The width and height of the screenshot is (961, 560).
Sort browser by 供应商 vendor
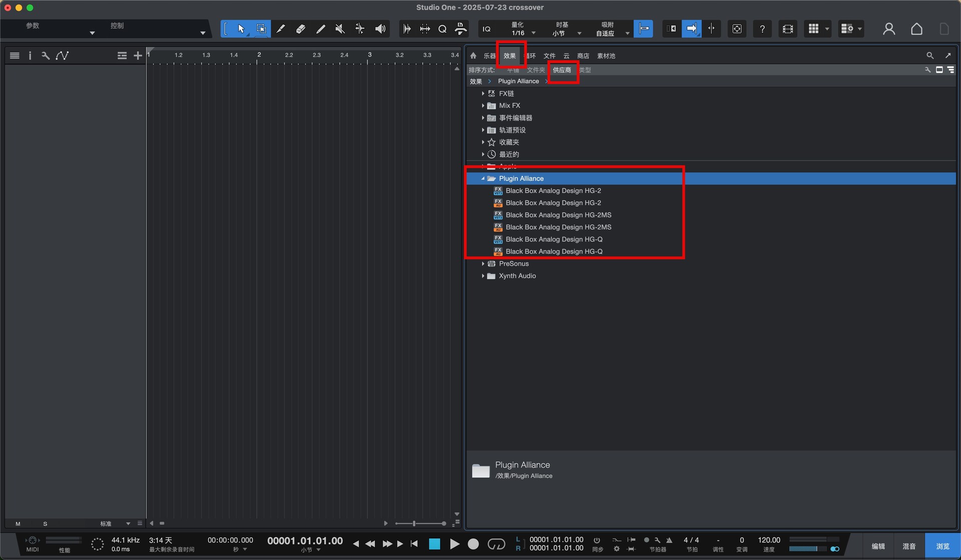[x=562, y=70]
